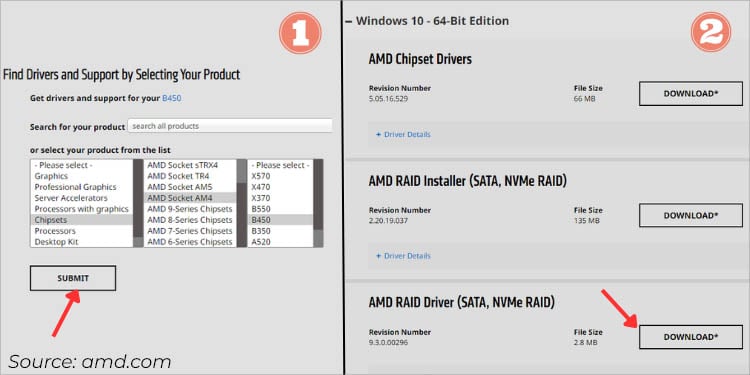750x375 pixels.
Task: Download the AMD RAID Driver file
Action: 691,337
